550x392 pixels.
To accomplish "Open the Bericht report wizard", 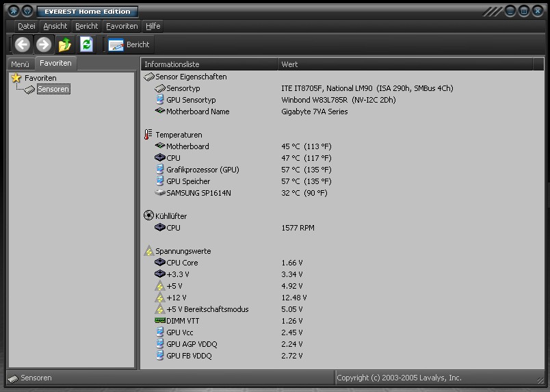I will (x=129, y=44).
